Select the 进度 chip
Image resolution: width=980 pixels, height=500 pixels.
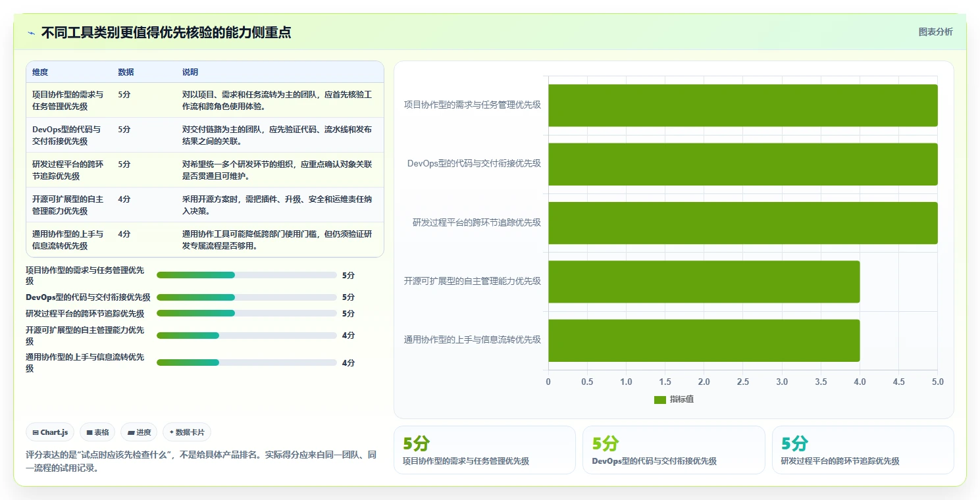tap(139, 432)
